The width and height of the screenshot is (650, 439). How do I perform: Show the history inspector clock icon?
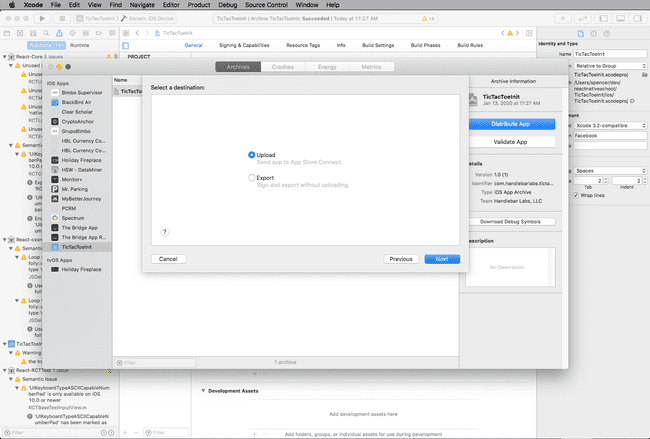coord(594,34)
